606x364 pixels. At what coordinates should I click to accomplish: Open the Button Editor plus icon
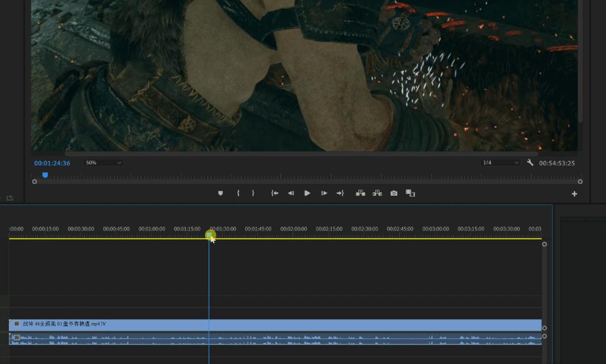[x=574, y=194]
